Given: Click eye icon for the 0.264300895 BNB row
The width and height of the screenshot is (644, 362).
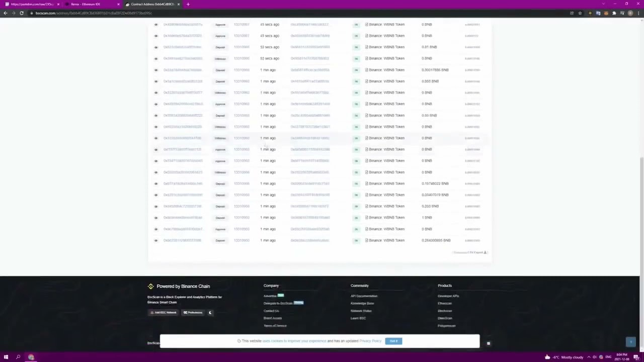Looking at the screenshot, I should pyautogui.click(x=156, y=240).
